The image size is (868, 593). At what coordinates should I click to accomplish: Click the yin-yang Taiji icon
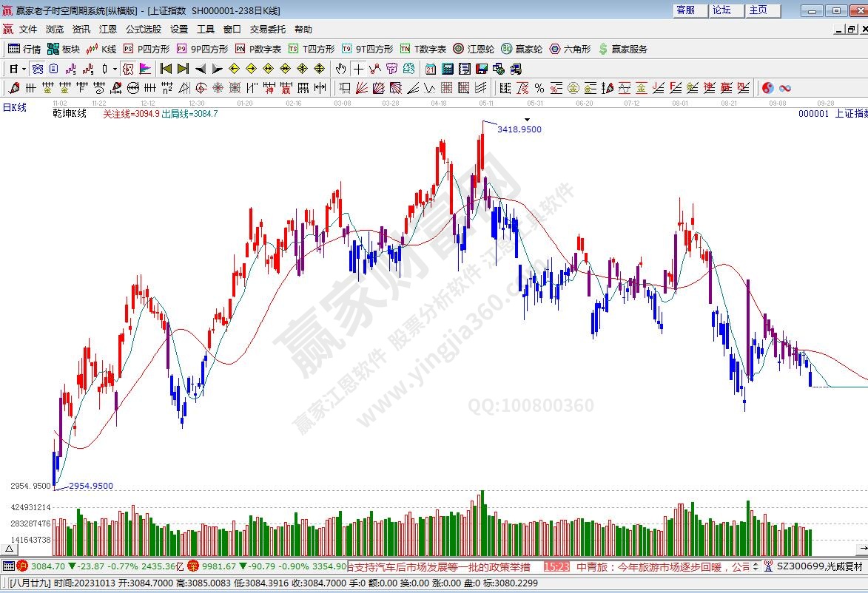point(768,88)
